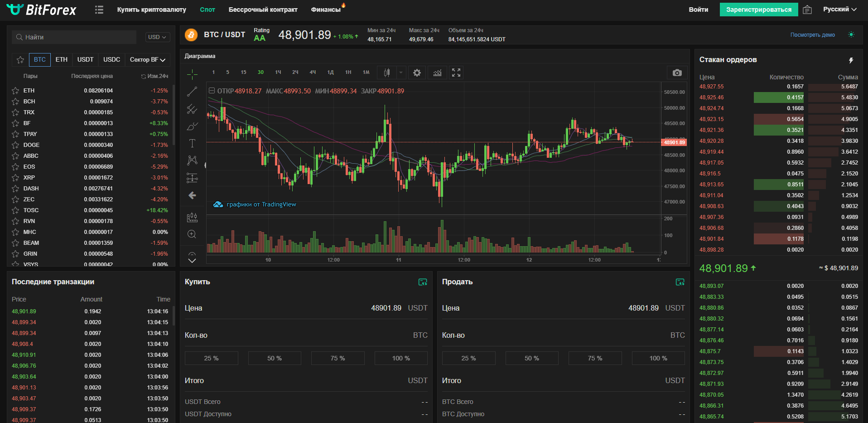
Task: Mark ETH pair as favorite star
Action: 15,91
